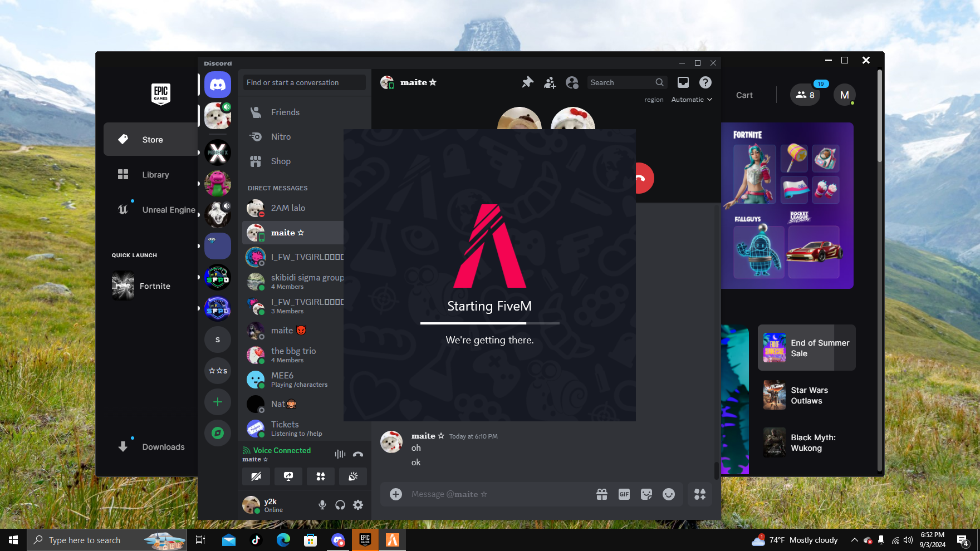This screenshot has height=551, width=980.
Task: Click Epic Games launcher scrollbar
Action: pyautogui.click(x=880, y=116)
